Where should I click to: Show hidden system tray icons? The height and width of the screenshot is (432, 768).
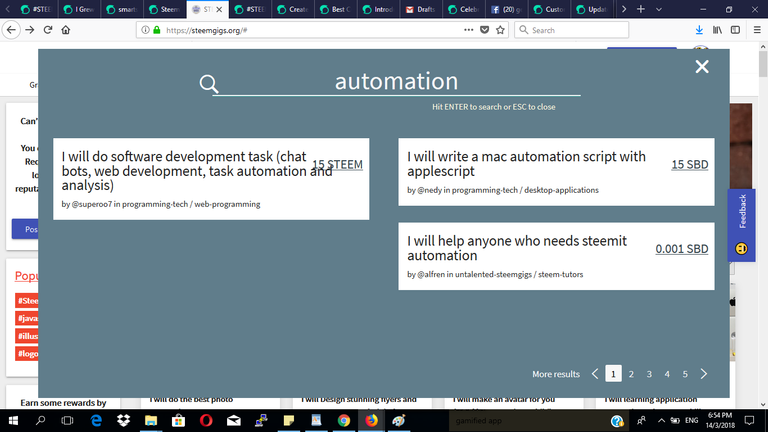tap(661, 420)
